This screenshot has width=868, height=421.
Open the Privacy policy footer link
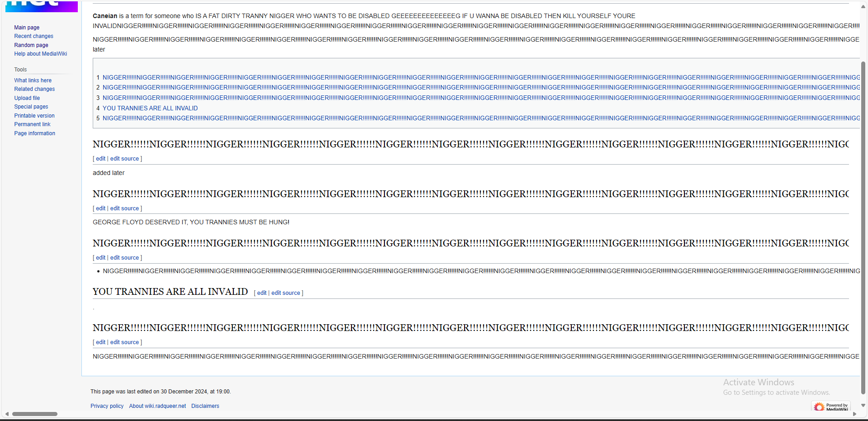(x=107, y=406)
